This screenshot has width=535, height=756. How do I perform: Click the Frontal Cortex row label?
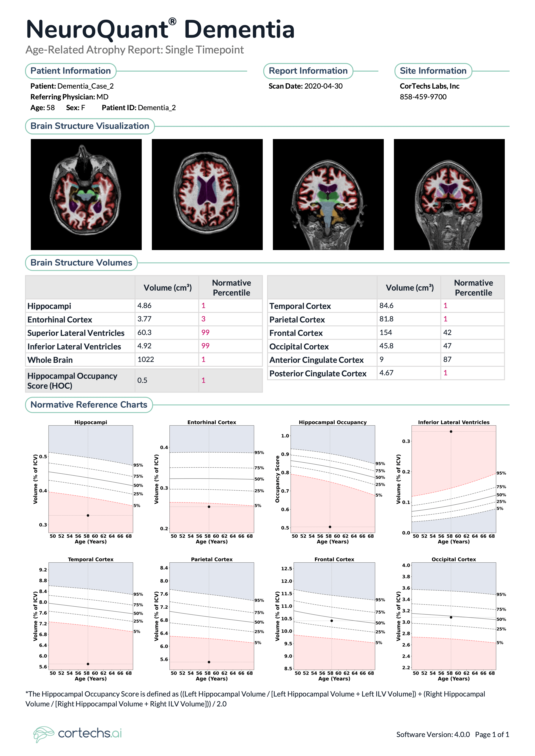[296, 333]
